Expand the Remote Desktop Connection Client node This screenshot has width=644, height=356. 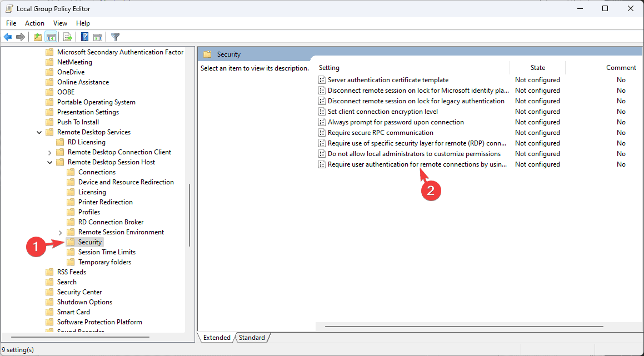(x=49, y=152)
